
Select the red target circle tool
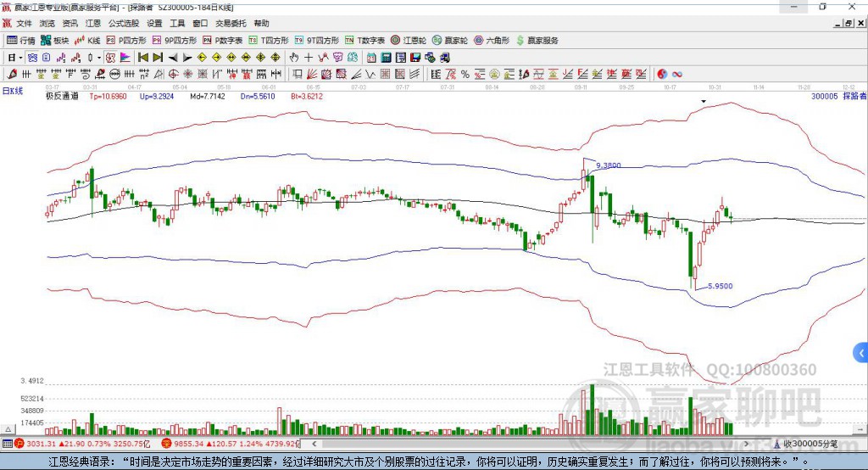[173, 75]
